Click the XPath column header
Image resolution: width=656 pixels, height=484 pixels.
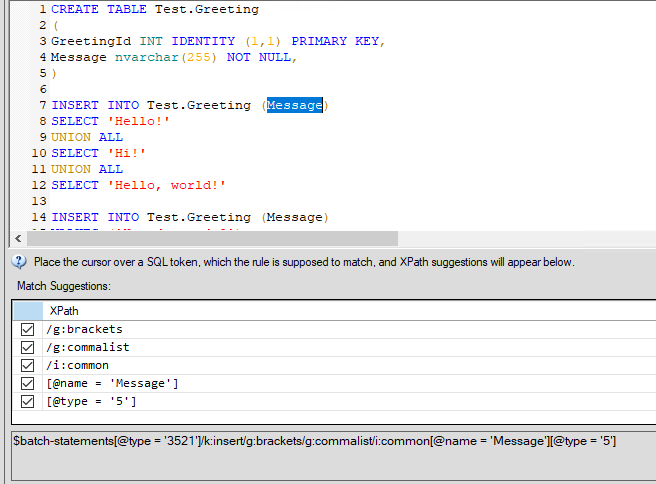pos(64,311)
